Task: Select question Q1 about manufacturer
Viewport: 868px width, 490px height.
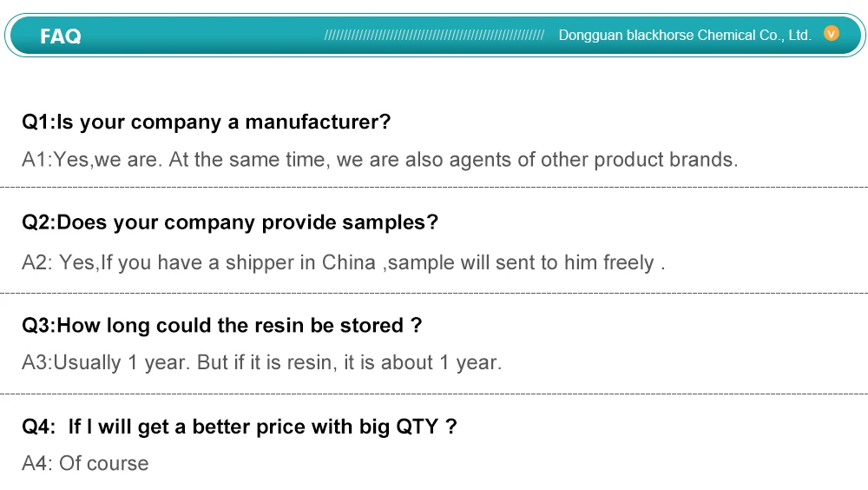Action: click(207, 122)
